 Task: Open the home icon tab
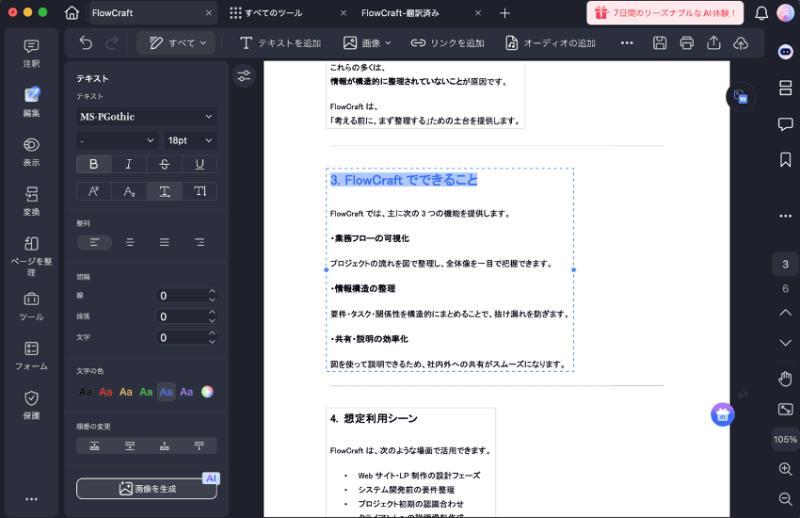coord(72,13)
